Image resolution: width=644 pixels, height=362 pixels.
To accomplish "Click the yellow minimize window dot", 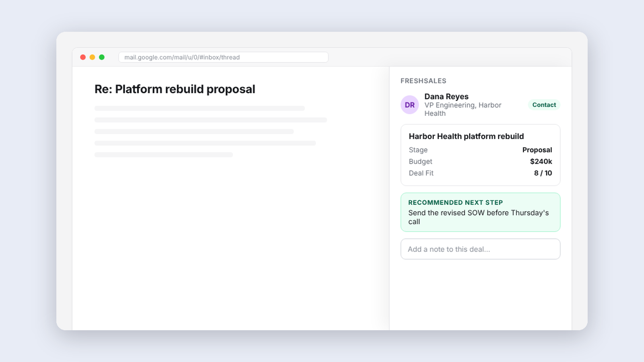I will coord(92,57).
